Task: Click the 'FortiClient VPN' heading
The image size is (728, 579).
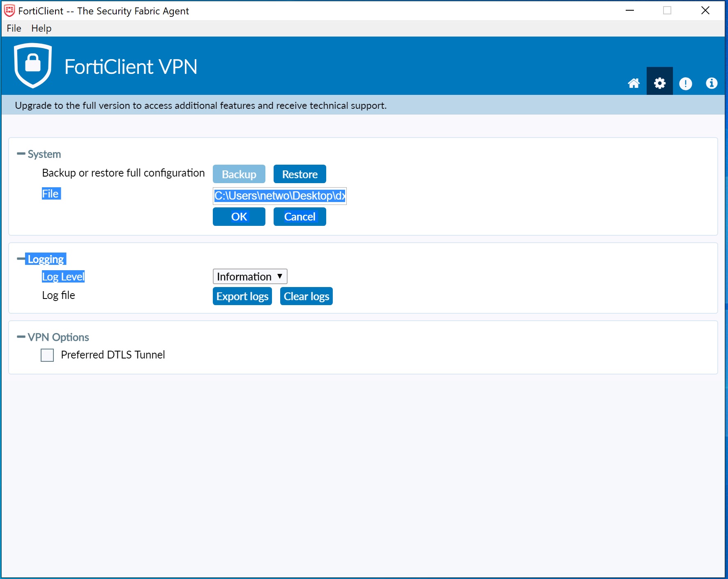Action: click(x=131, y=67)
